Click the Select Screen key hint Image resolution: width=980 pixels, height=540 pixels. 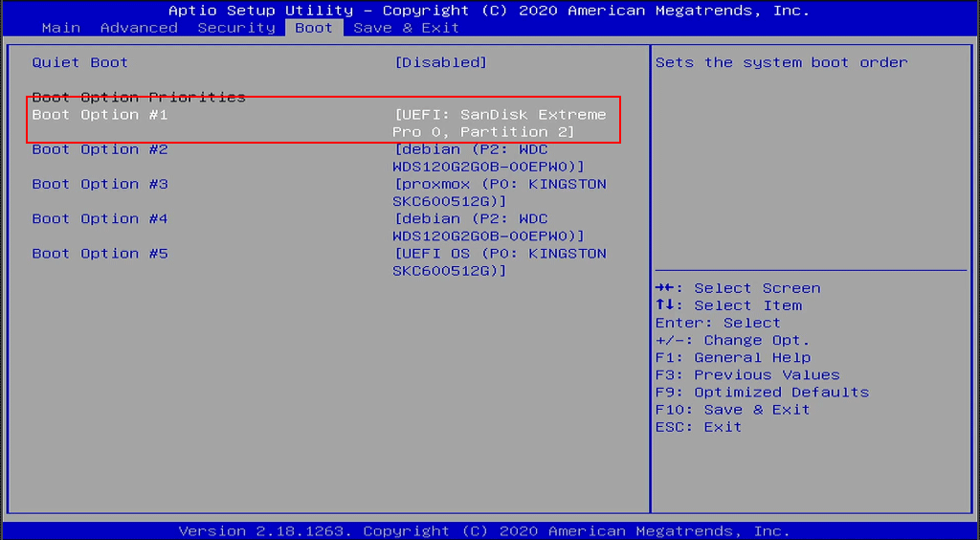pyautogui.click(x=738, y=289)
